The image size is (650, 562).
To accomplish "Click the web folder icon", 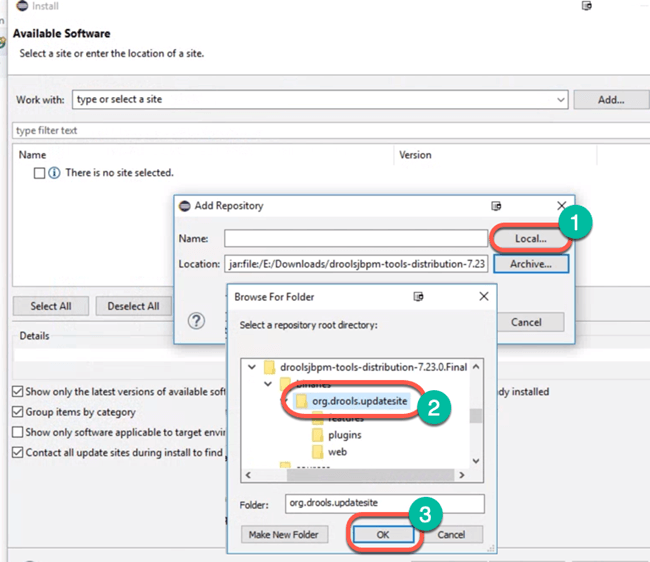I will click(x=318, y=452).
